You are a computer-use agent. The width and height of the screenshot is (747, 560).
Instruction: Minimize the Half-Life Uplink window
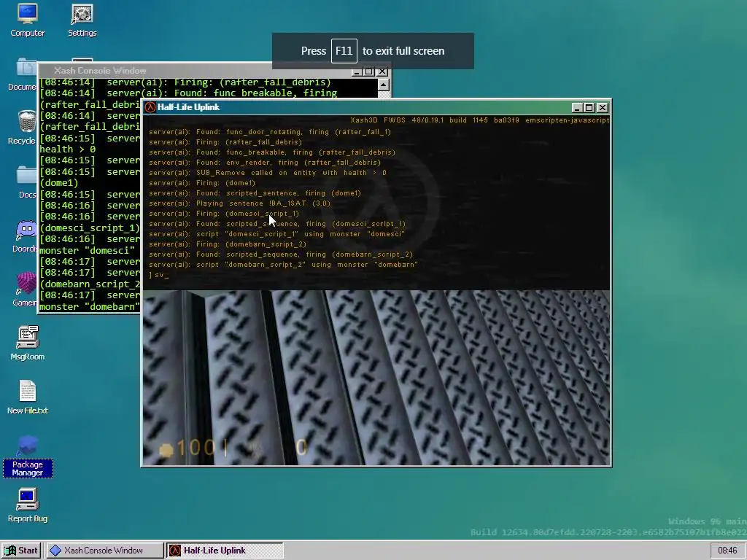coord(577,108)
